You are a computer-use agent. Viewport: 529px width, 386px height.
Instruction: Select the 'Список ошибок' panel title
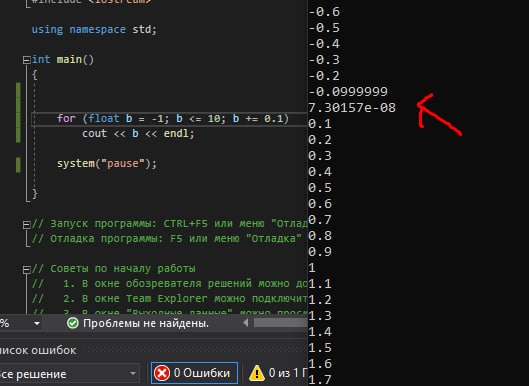click(x=38, y=350)
